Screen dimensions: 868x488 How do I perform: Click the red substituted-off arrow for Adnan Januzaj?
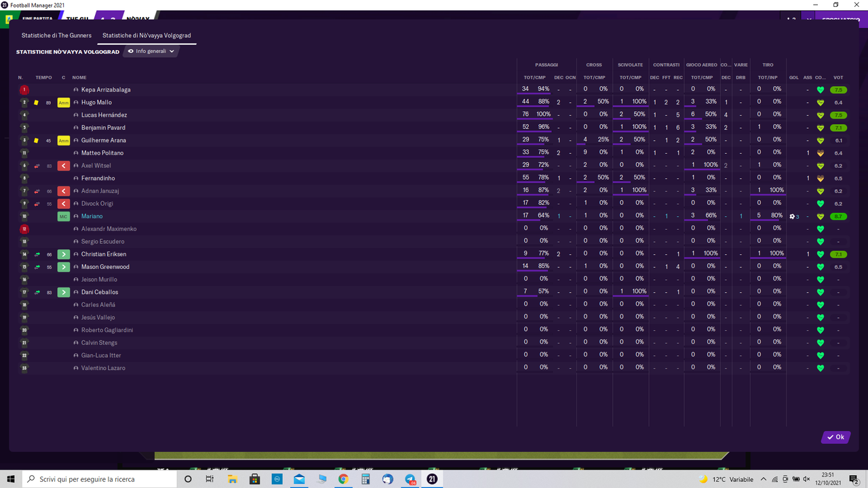point(64,191)
